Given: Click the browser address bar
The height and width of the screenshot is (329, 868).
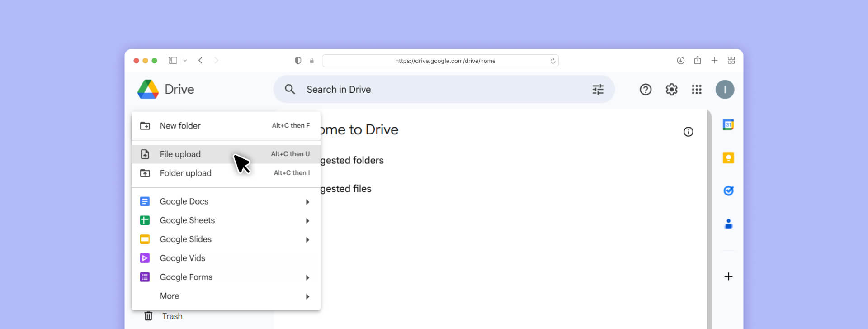Looking at the screenshot, I should pos(440,61).
